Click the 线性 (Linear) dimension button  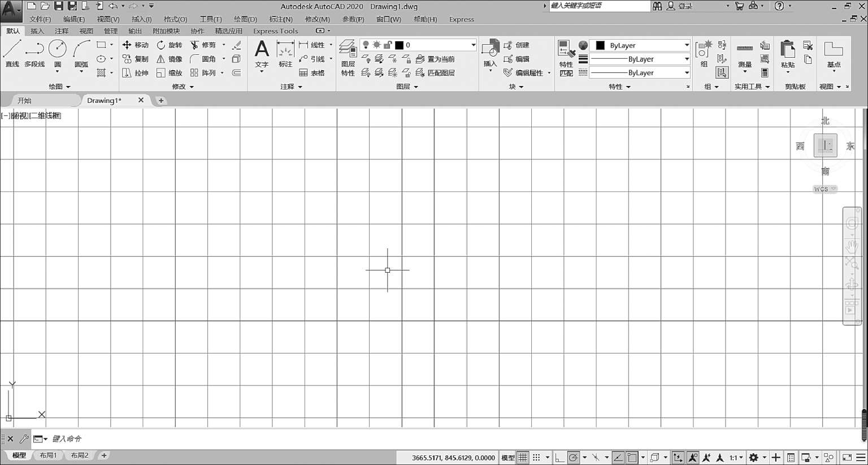pyautogui.click(x=312, y=45)
